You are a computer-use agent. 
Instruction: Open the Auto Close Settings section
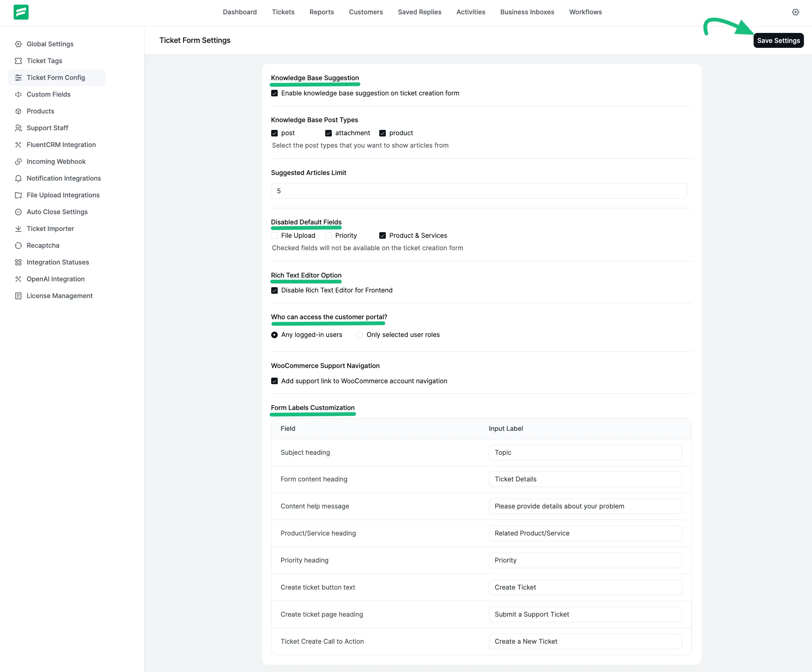[x=57, y=212]
